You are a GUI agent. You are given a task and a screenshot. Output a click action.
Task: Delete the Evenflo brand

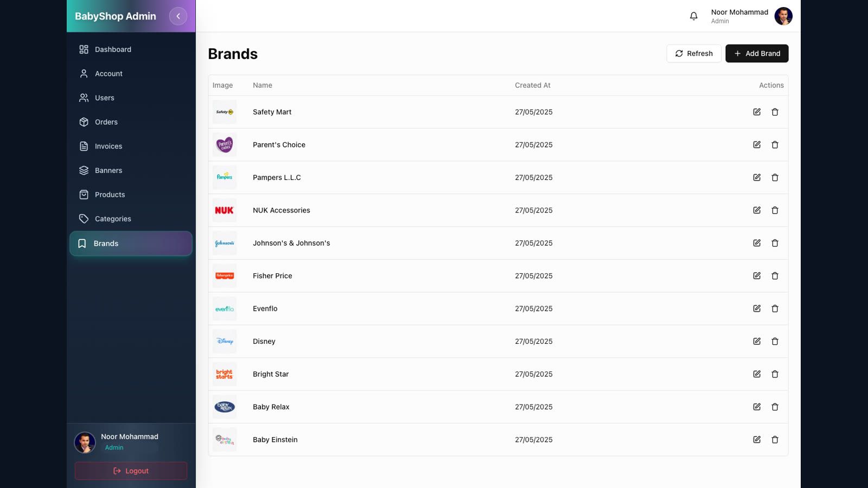click(775, 309)
